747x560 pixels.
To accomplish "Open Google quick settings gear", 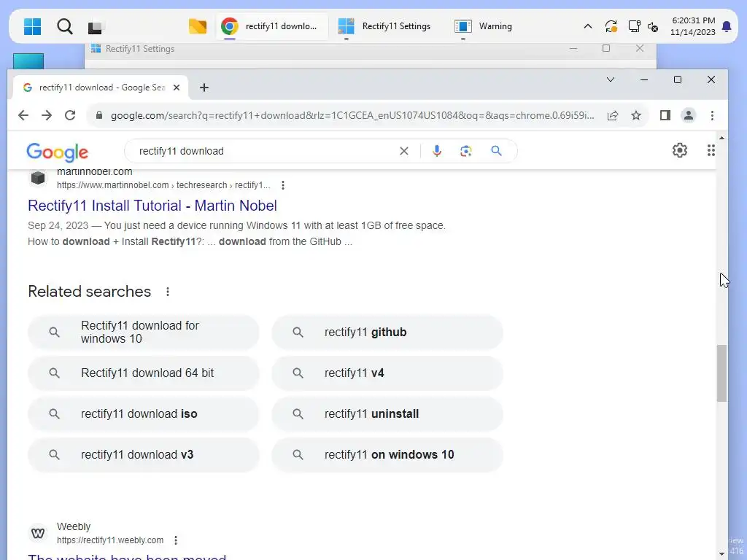I will tap(680, 150).
